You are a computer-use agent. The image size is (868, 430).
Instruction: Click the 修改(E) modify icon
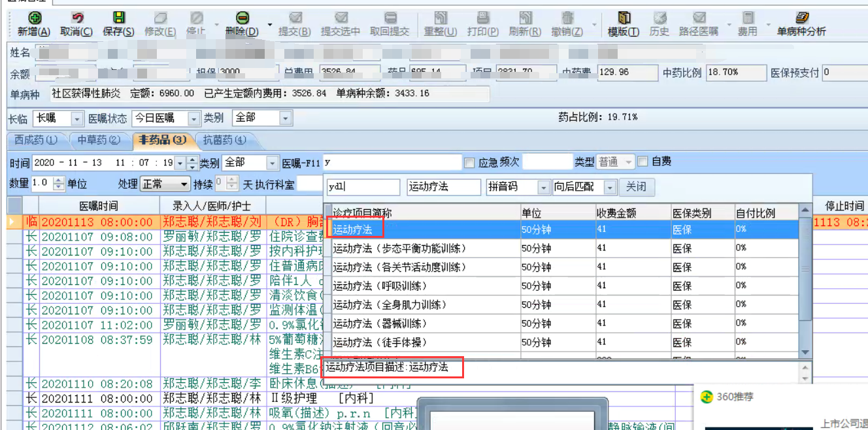tap(160, 19)
